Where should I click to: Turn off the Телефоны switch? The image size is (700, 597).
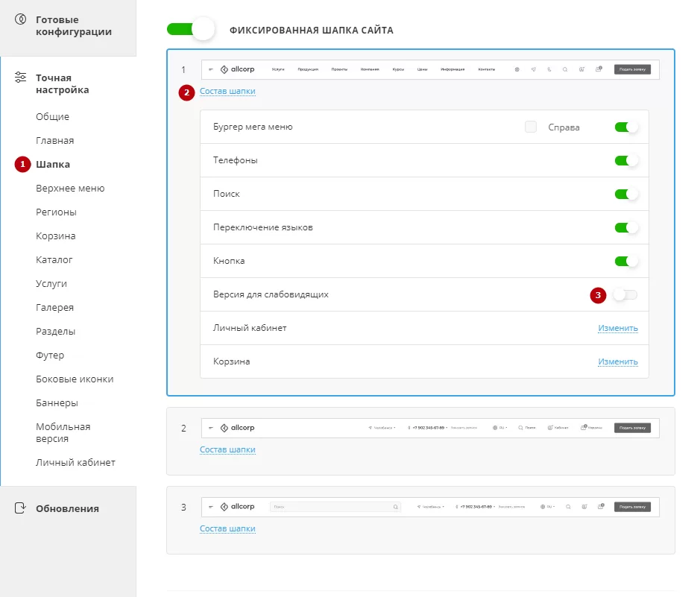626,161
